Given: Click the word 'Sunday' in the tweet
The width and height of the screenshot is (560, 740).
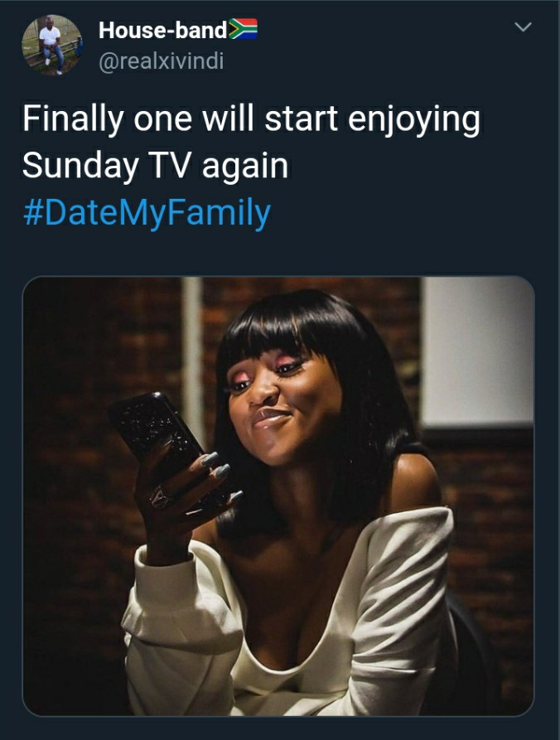Looking at the screenshot, I should point(80,167).
